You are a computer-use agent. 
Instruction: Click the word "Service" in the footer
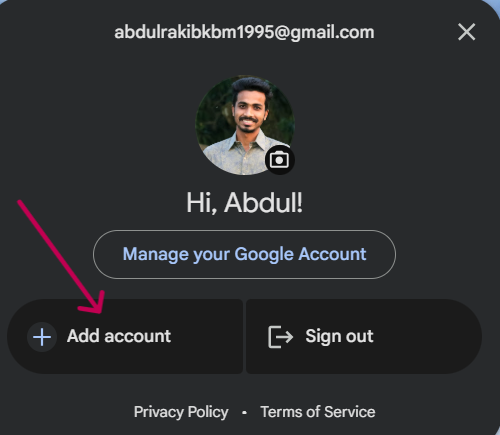coord(350,412)
